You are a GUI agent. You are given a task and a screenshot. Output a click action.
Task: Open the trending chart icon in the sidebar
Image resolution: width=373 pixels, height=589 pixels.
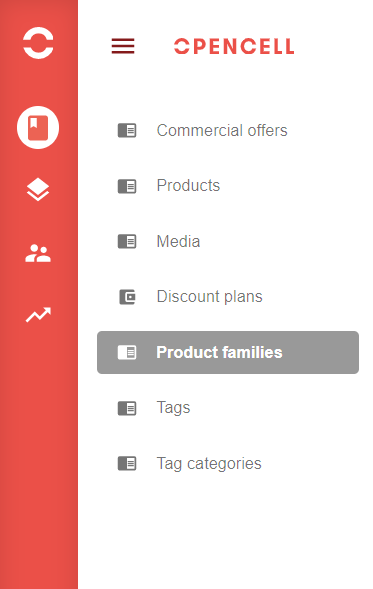38,315
